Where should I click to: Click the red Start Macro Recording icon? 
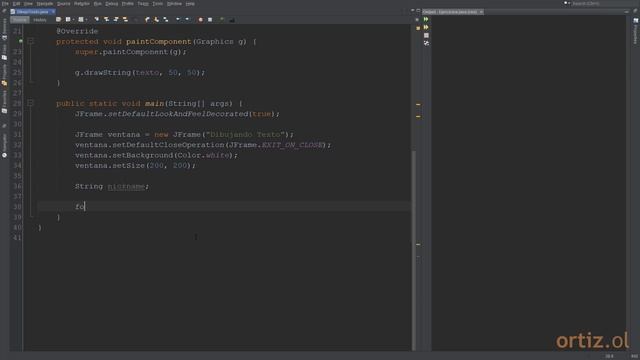pos(200,19)
